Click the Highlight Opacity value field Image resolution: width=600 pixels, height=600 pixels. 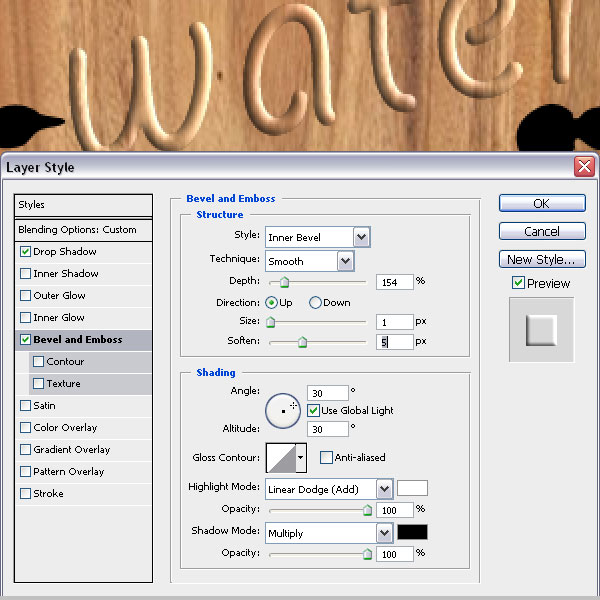click(395, 510)
